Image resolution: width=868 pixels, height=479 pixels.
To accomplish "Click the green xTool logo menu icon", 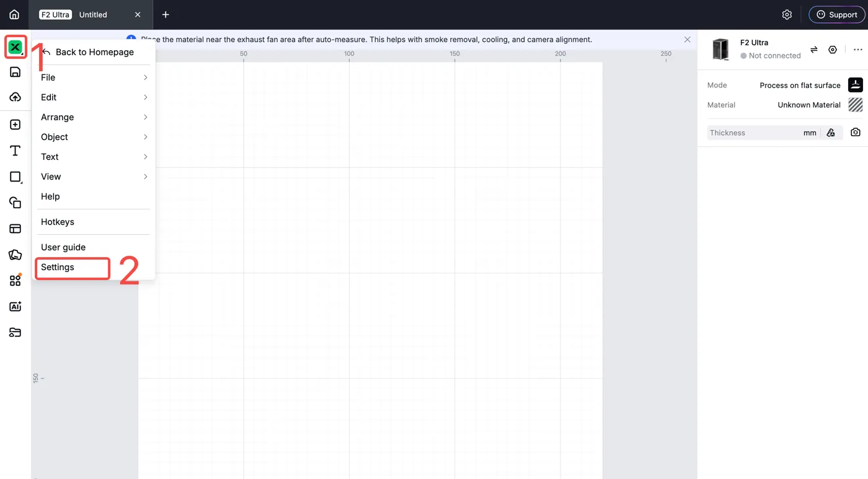I will [15, 47].
